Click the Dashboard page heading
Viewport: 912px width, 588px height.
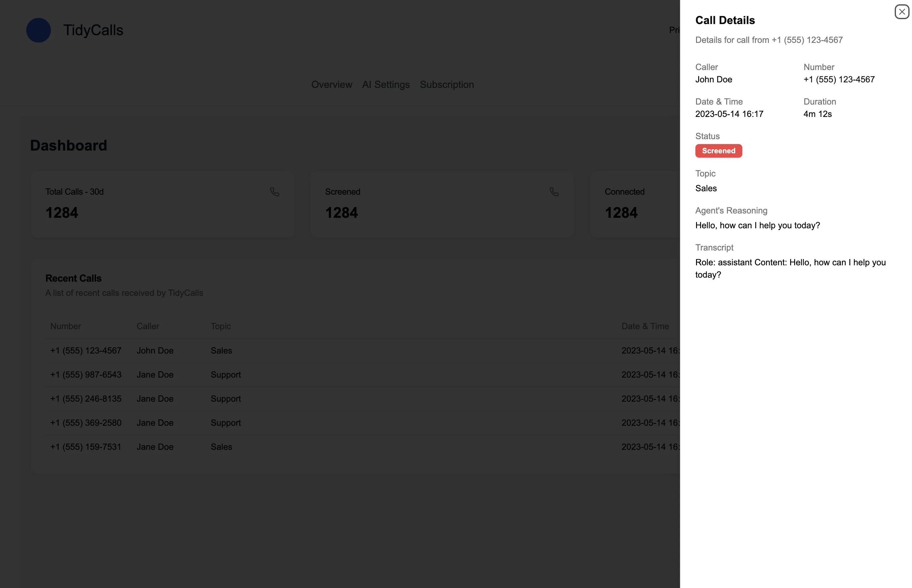(x=68, y=145)
